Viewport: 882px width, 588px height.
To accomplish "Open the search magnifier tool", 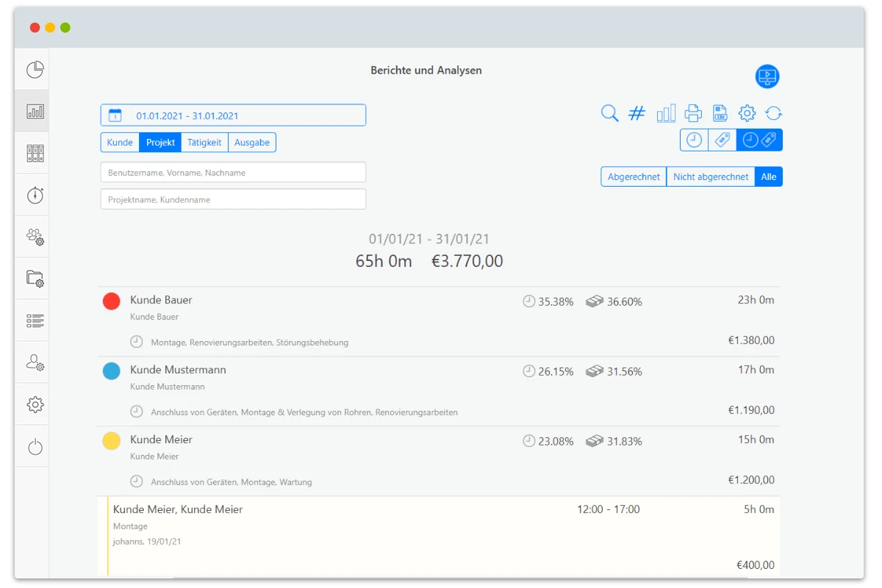I will [609, 113].
